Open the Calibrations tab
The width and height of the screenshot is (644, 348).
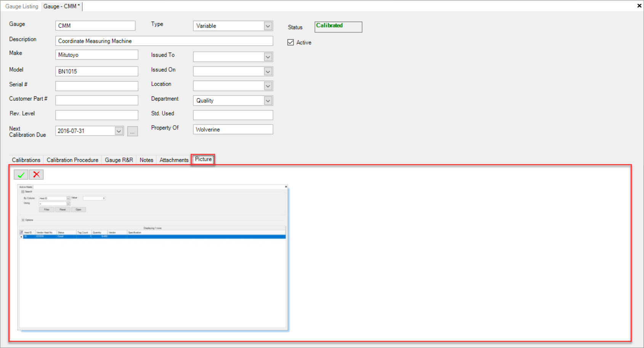[26, 160]
